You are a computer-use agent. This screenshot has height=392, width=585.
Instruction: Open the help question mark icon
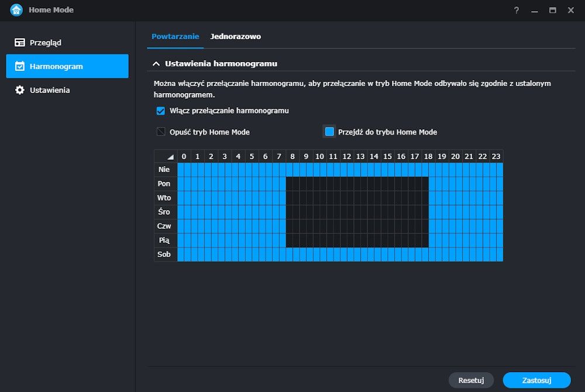[517, 10]
